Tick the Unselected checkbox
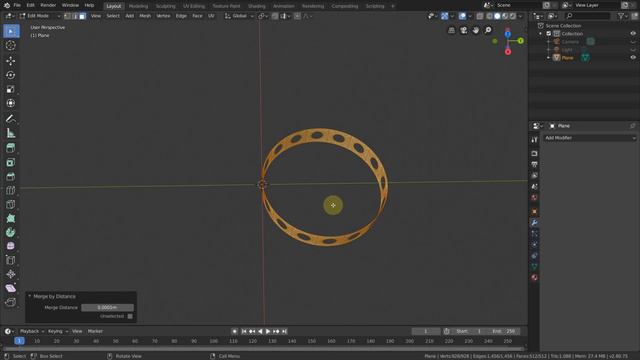The height and width of the screenshot is (360, 640). [130, 316]
